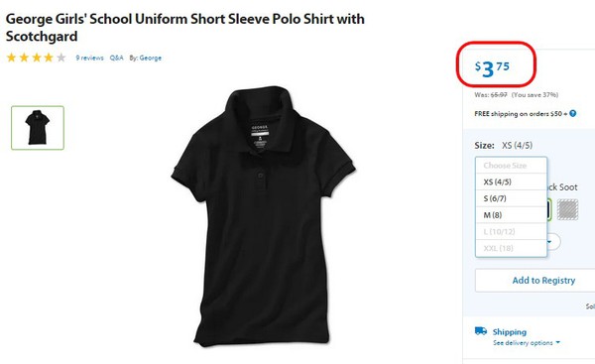Click the Shipping heading link

click(510, 331)
